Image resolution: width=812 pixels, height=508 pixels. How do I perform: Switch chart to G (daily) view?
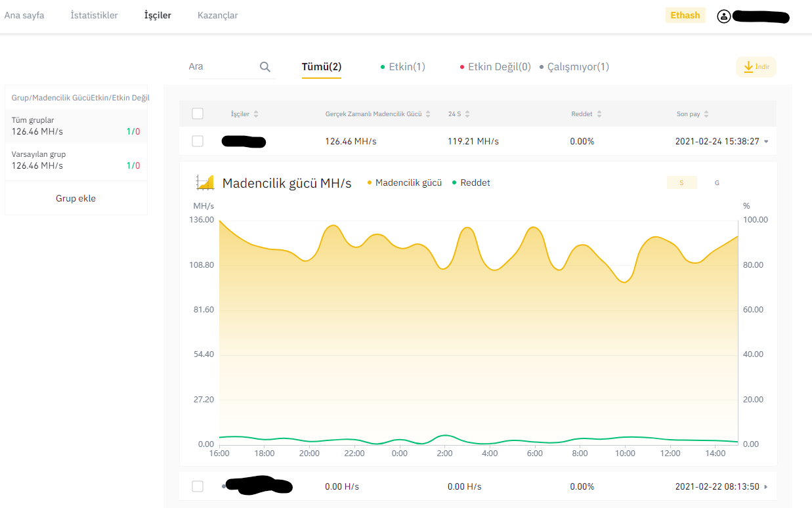[x=717, y=182]
